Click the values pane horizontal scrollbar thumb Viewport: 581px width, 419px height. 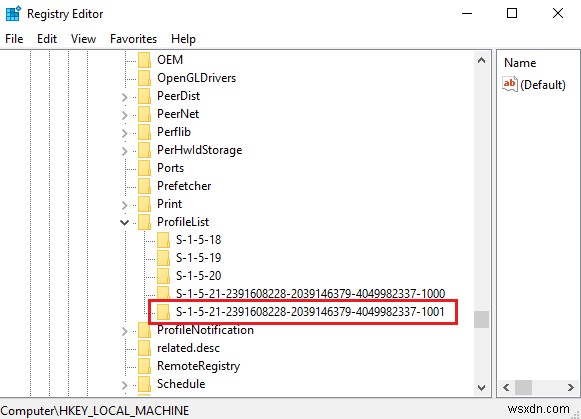(x=524, y=388)
